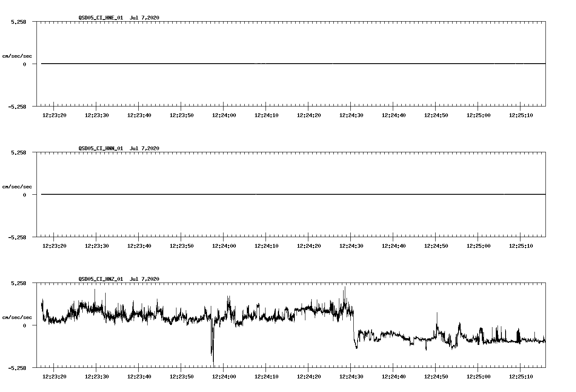Click the flat zero trace in HNE plot
Screen dimensions: 576x392
[x=293, y=64]
